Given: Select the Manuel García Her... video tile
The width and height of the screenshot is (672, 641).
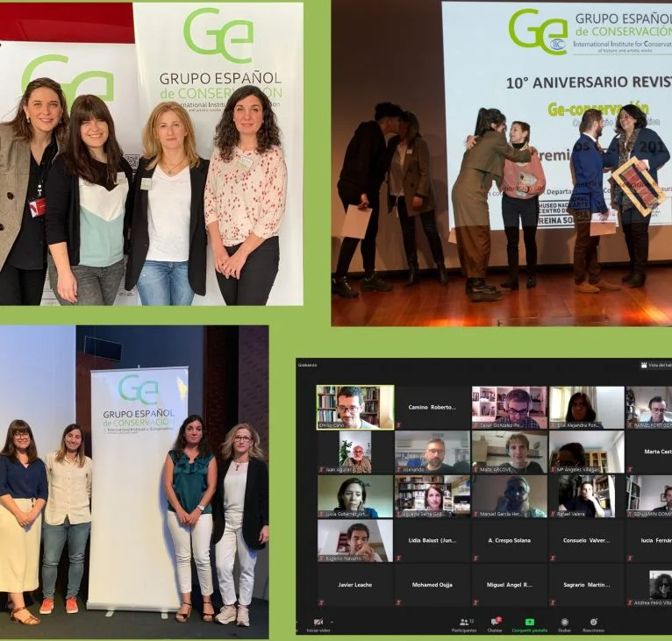Looking at the screenshot, I should click(x=510, y=496).
